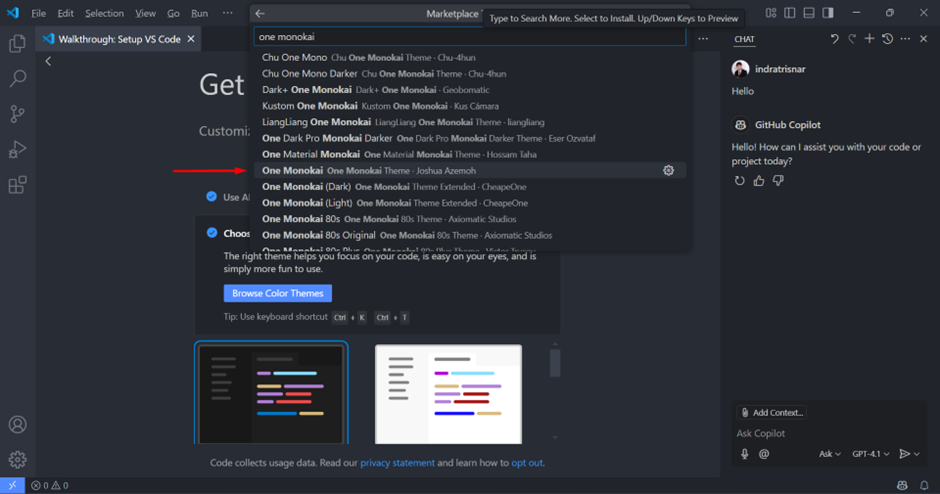Open Run and Debug view

[x=17, y=149]
